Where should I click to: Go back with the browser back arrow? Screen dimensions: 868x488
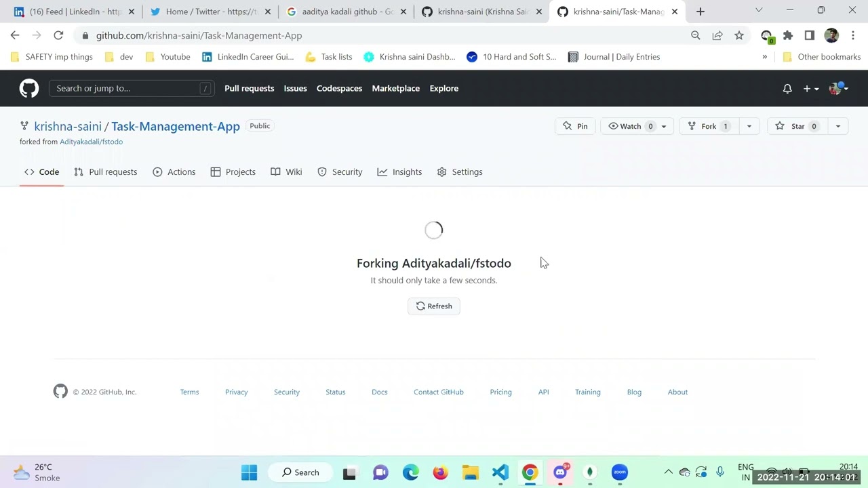point(15,35)
